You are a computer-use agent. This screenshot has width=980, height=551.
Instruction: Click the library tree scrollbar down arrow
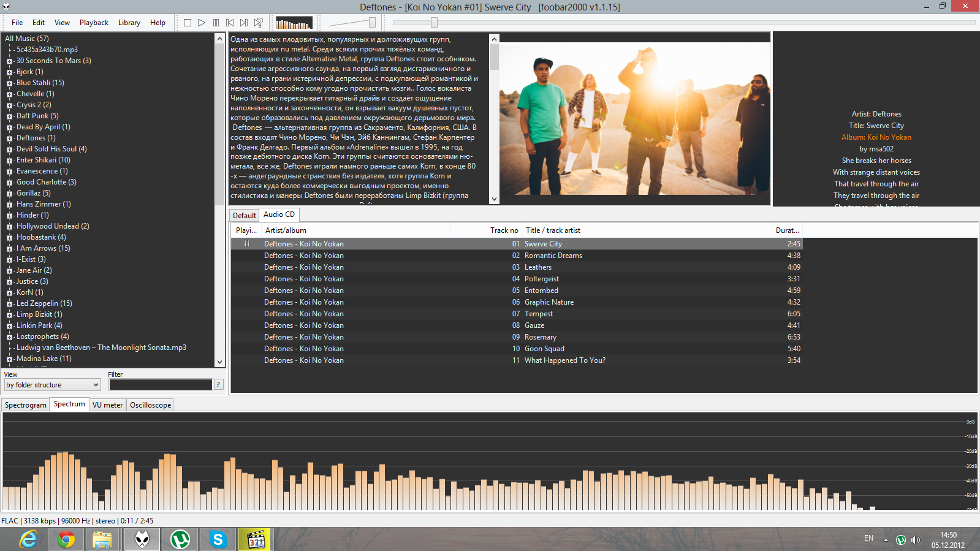click(220, 362)
